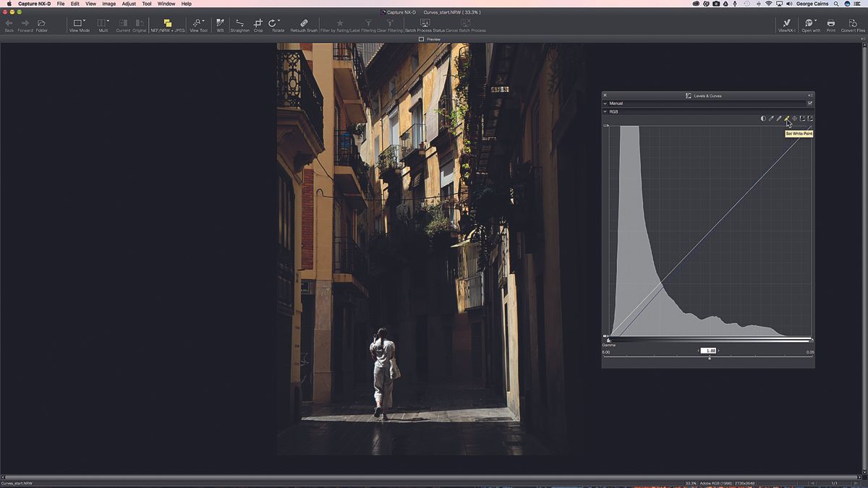Click the Gamma value input field
This screenshot has width=868, height=488.
[709, 350]
